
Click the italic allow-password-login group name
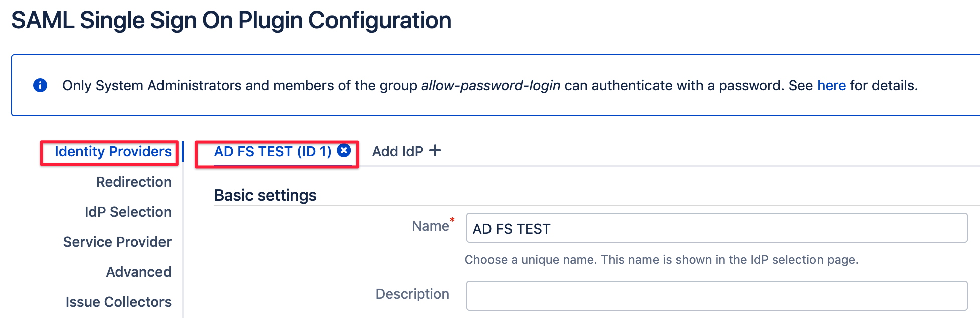[x=491, y=85]
